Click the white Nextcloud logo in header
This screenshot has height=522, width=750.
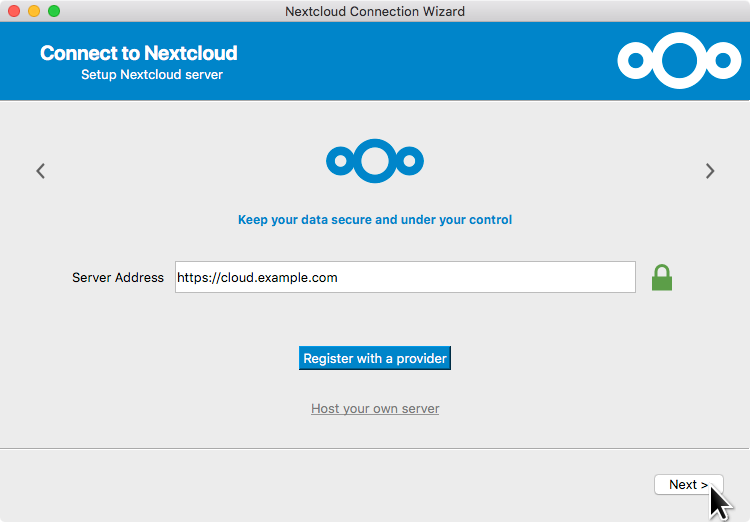point(679,62)
